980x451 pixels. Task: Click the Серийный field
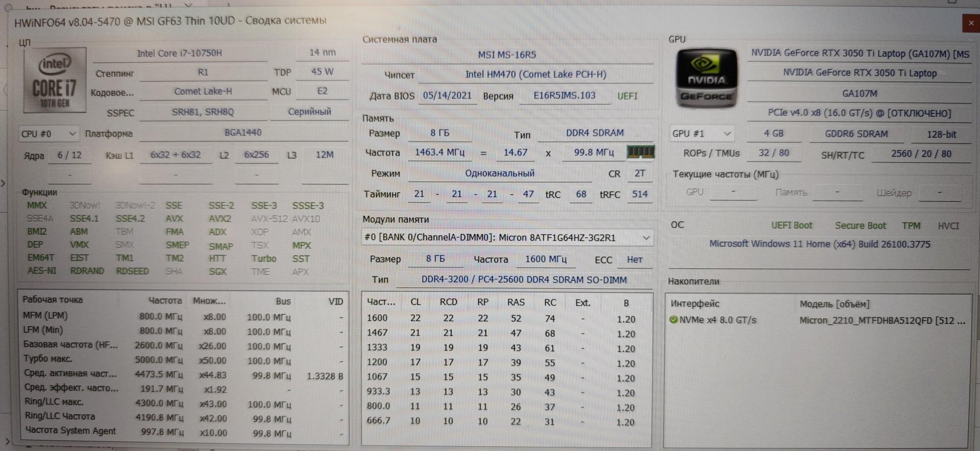(x=310, y=112)
